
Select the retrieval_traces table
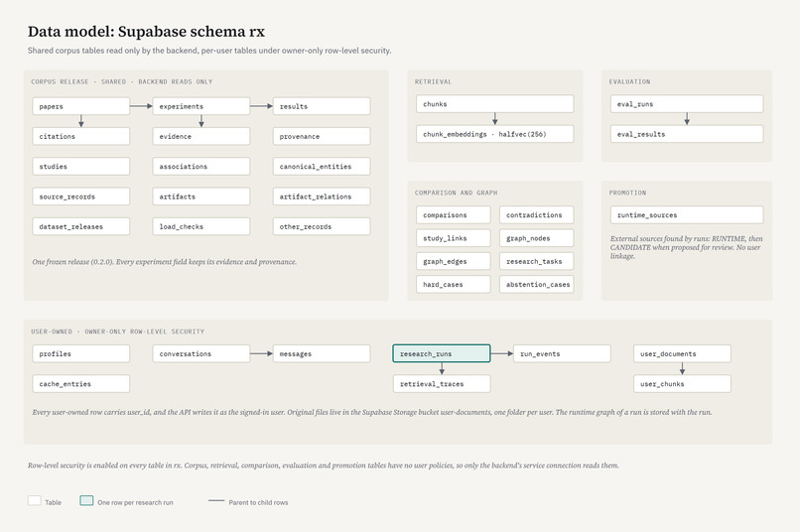[442, 383]
